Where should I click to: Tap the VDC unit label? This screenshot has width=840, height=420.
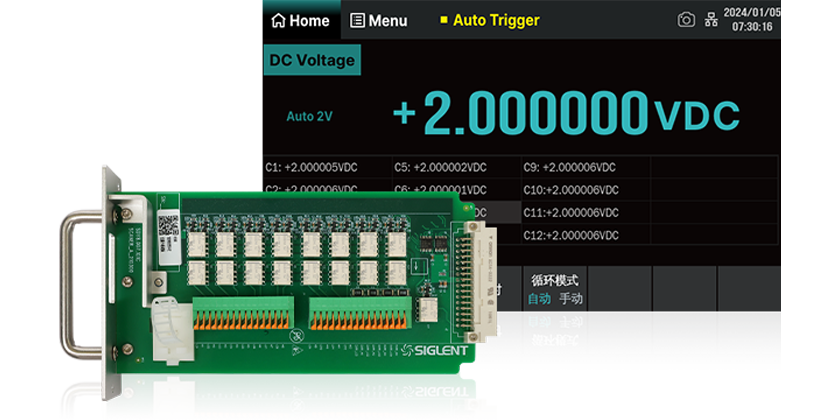point(697,114)
